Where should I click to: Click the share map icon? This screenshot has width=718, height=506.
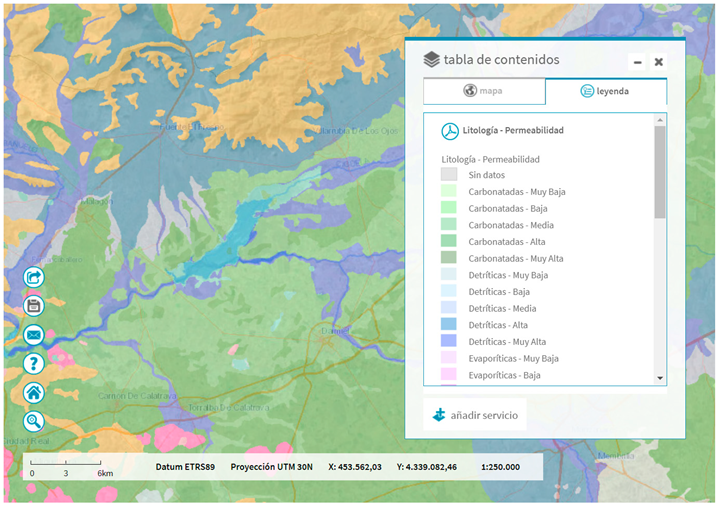[x=34, y=277]
